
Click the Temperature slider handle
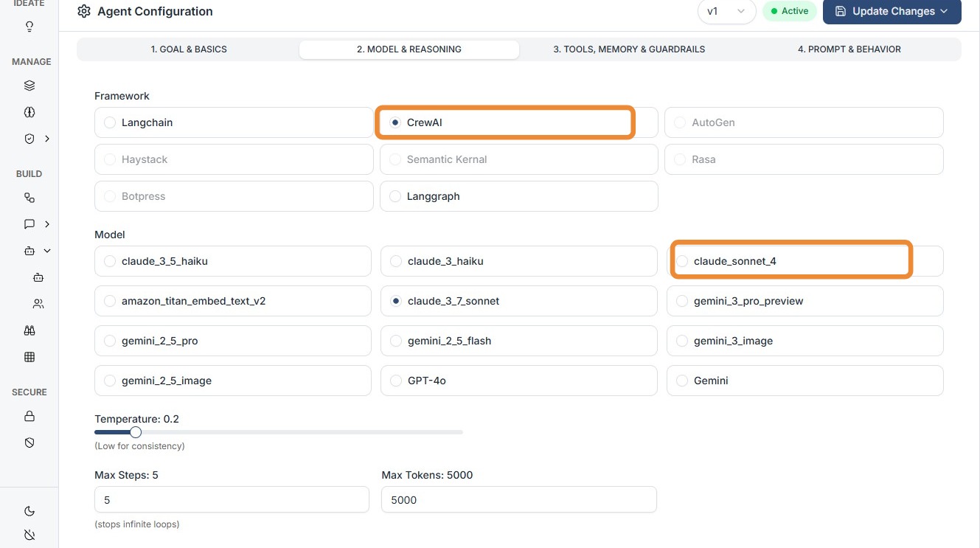(x=136, y=432)
